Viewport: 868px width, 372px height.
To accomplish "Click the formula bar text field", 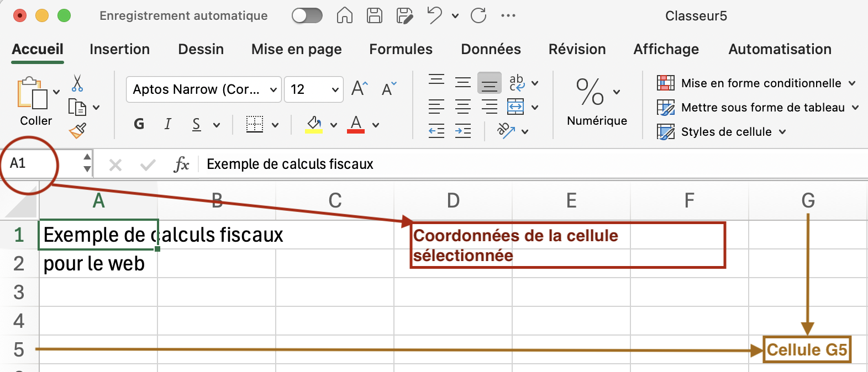I will 534,164.
